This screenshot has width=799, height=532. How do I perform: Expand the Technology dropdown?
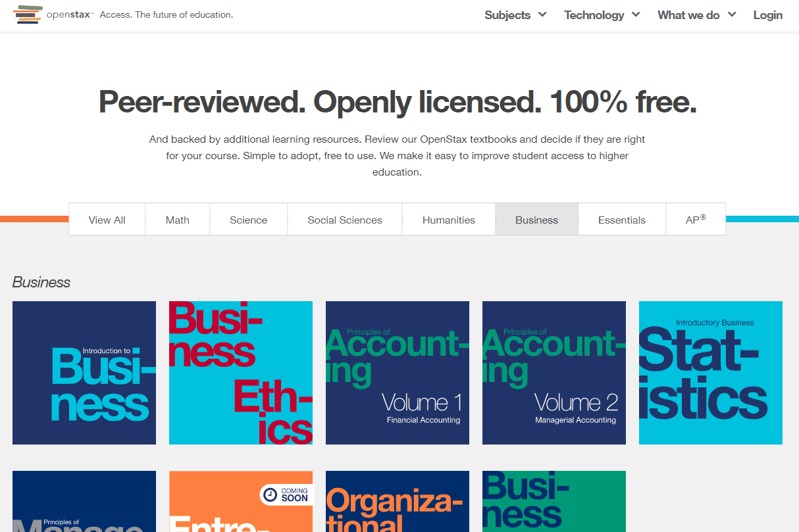(601, 14)
